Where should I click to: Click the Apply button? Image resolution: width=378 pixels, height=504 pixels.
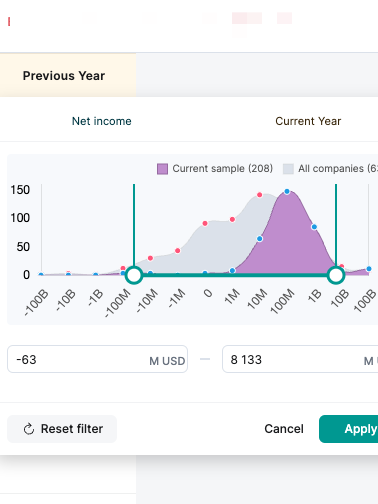pyautogui.click(x=349, y=429)
